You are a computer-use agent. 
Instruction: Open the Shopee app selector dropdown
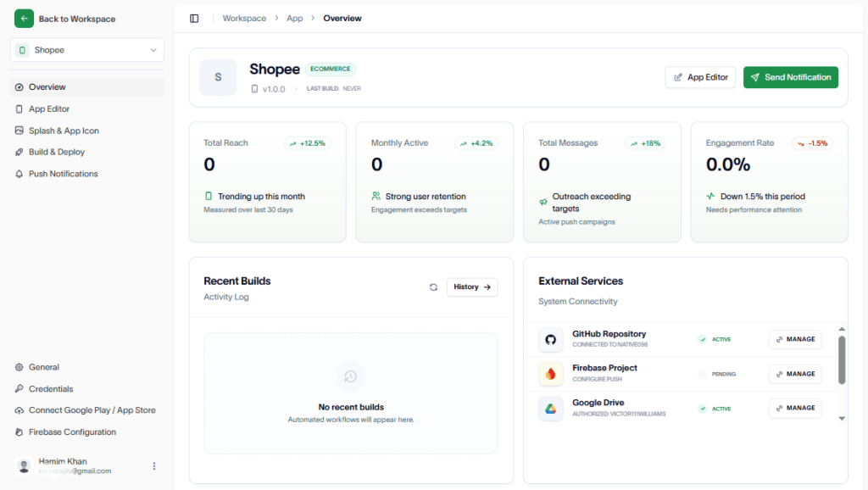pos(87,50)
